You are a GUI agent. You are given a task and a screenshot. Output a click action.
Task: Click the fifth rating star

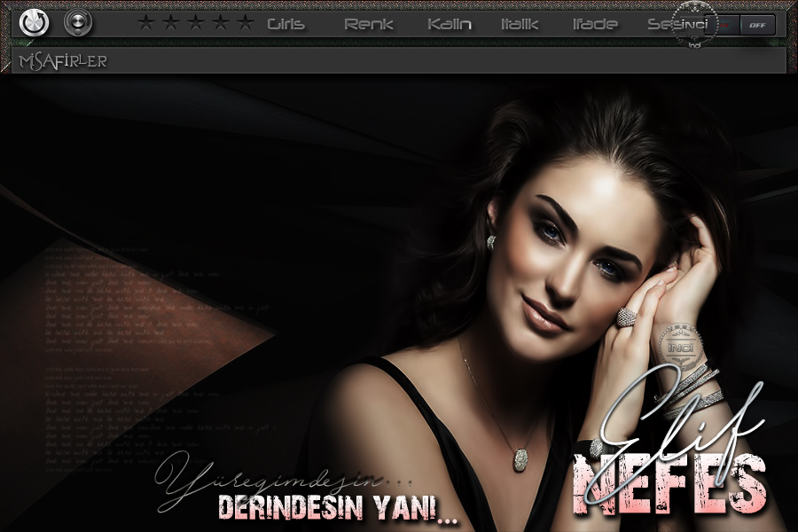(x=246, y=23)
